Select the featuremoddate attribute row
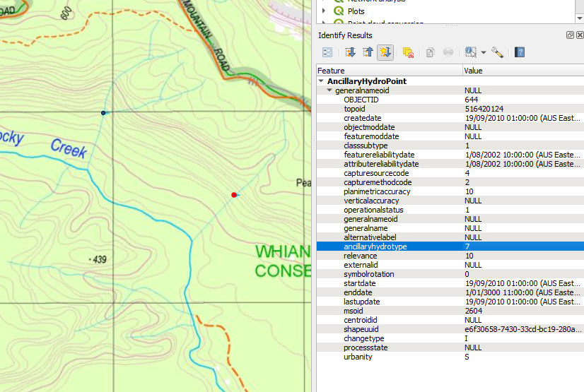The image size is (584, 392). click(x=450, y=136)
